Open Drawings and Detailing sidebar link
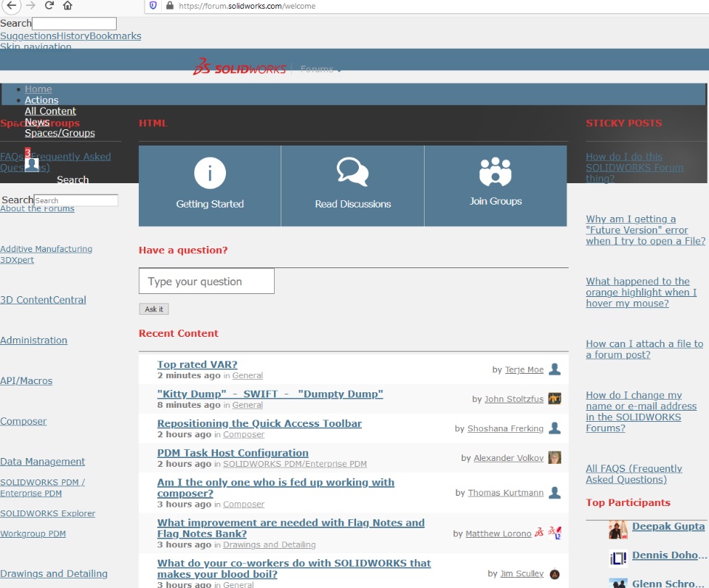Screen dimensions: 709x588 click(54, 573)
